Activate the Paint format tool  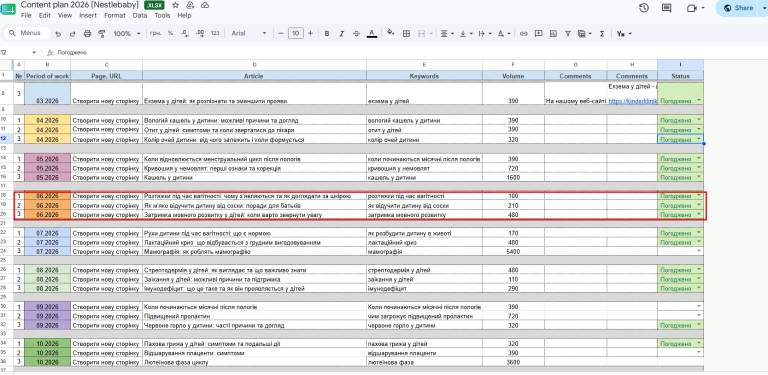coord(102,34)
